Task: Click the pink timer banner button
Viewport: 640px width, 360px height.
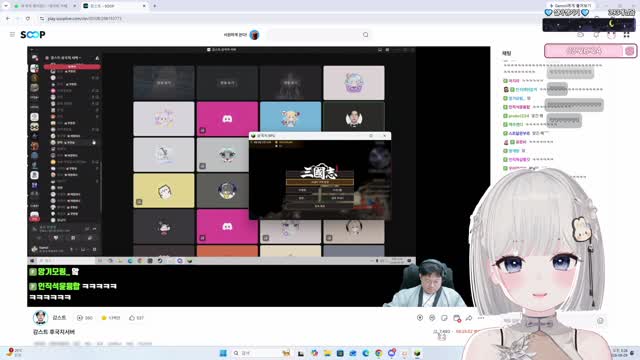Action: click(590, 51)
